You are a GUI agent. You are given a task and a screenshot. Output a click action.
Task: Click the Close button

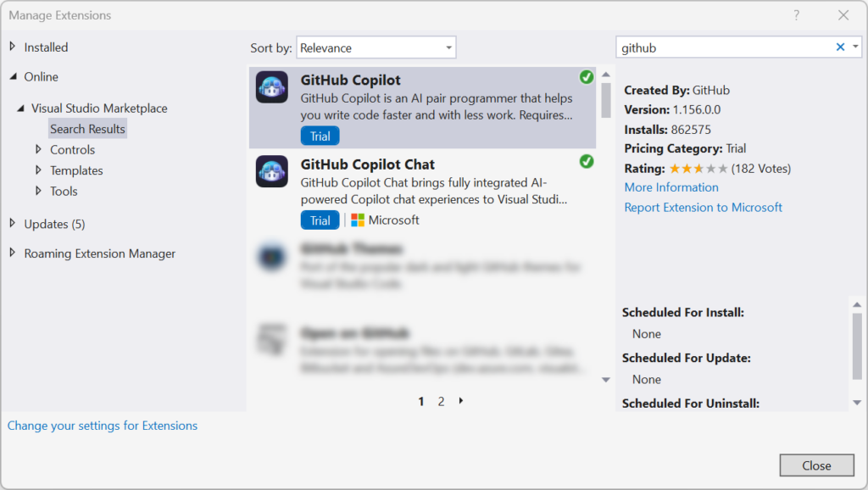click(816, 465)
